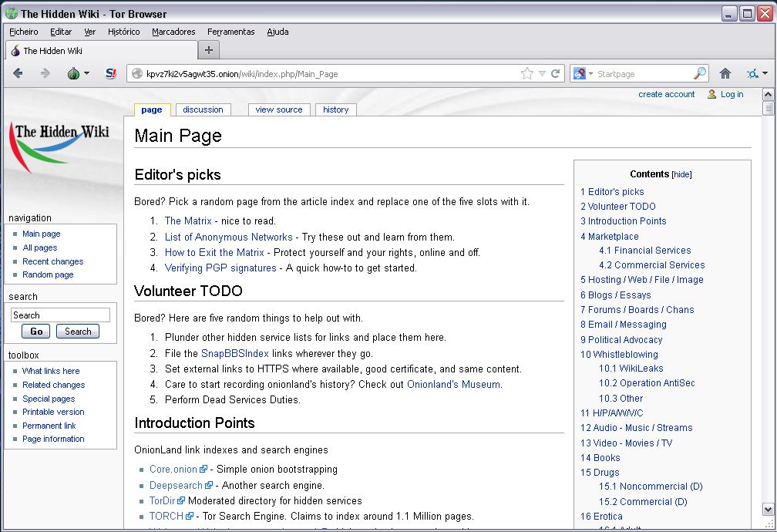Click the vertical scrollbar thumb
The width and height of the screenshot is (777, 532).
coord(768,108)
